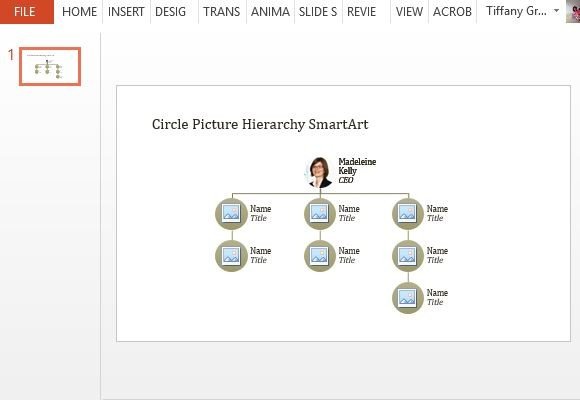Open the ANIMATIONS ribbon tab

pos(270,11)
